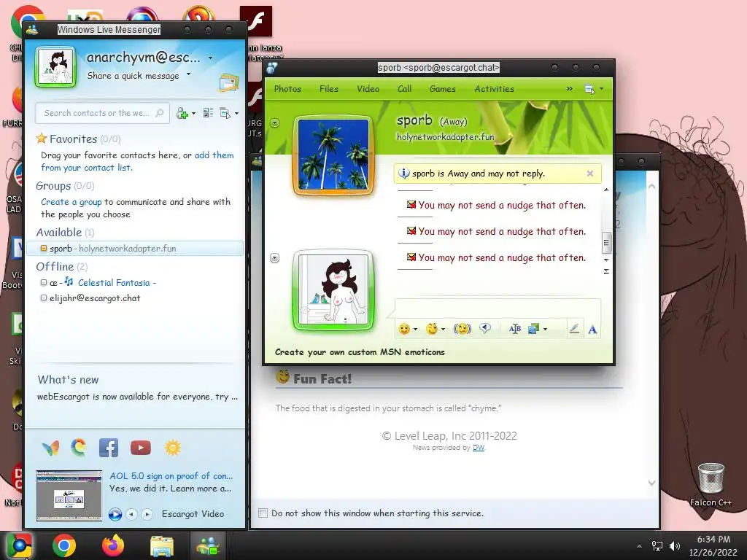This screenshot has width=747, height=560.
Task: Click the search magnifier icon
Action: pos(160,113)
